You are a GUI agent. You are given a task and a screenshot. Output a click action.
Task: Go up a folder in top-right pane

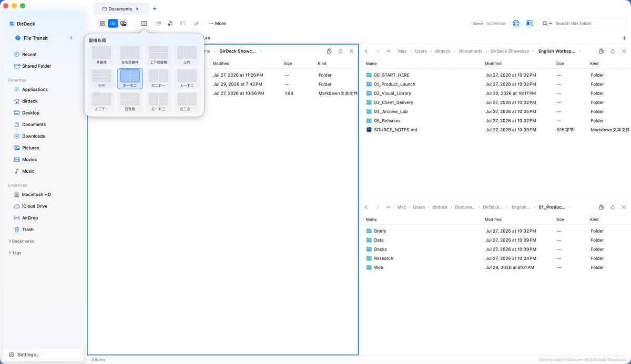pyautogui.click(x=388, y=51)
